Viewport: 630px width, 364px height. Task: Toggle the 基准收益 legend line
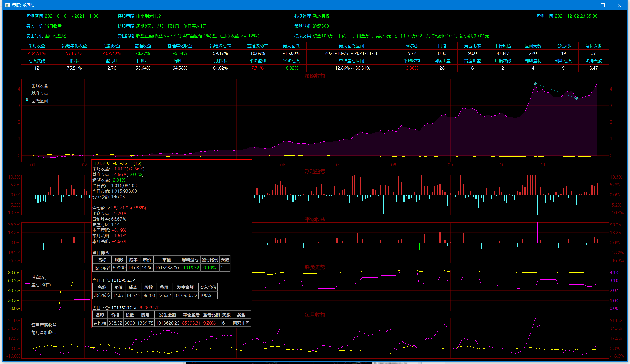tap(27, 93)
